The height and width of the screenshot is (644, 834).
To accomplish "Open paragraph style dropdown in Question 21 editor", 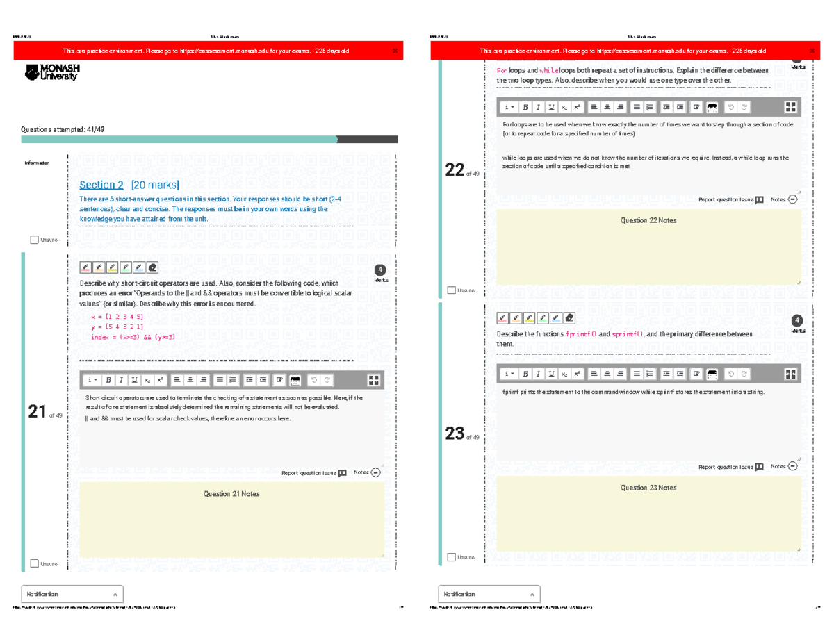I will [x=91, y=380].
